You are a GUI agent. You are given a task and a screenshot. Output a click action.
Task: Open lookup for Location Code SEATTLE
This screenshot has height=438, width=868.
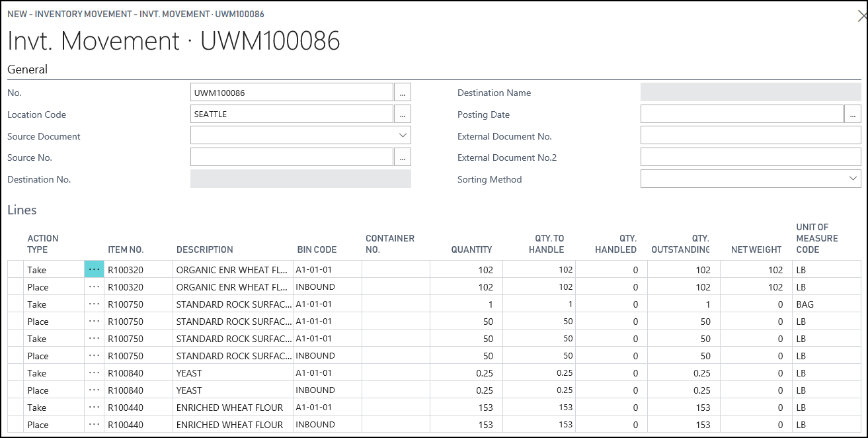pos(402,114)
